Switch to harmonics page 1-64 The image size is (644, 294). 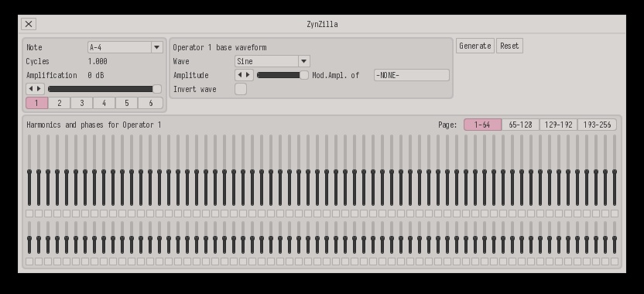482,125
